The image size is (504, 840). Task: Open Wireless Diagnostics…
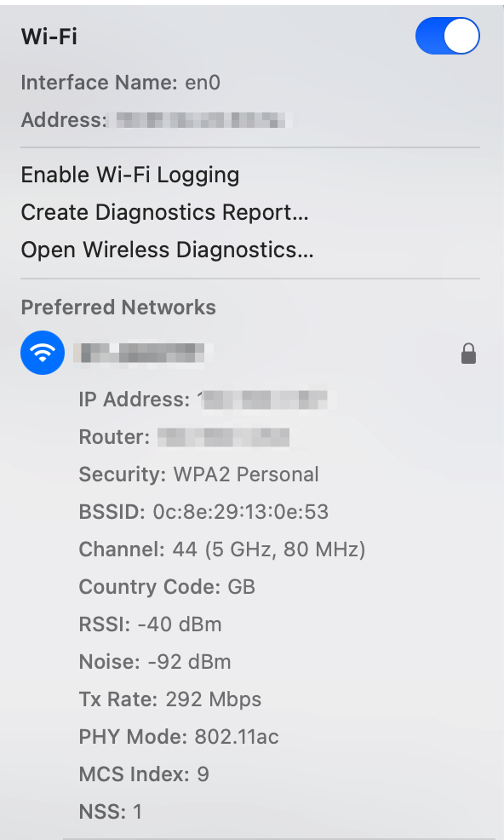pyautogui.click(x=167, y=250)
